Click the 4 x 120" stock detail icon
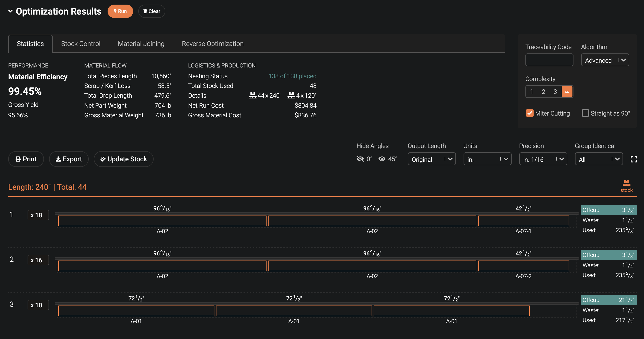 [x=291, y=95]
